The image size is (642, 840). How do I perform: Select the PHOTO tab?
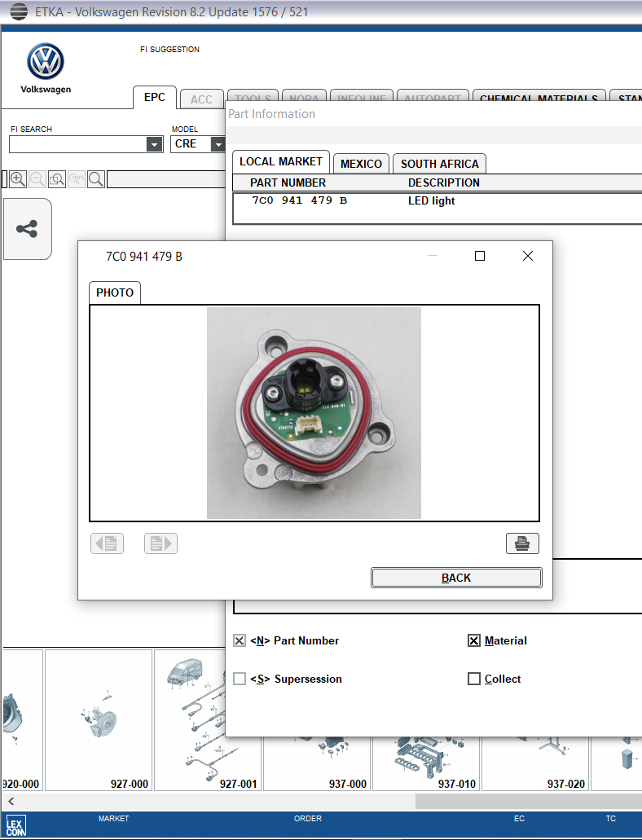coord(115,292)
